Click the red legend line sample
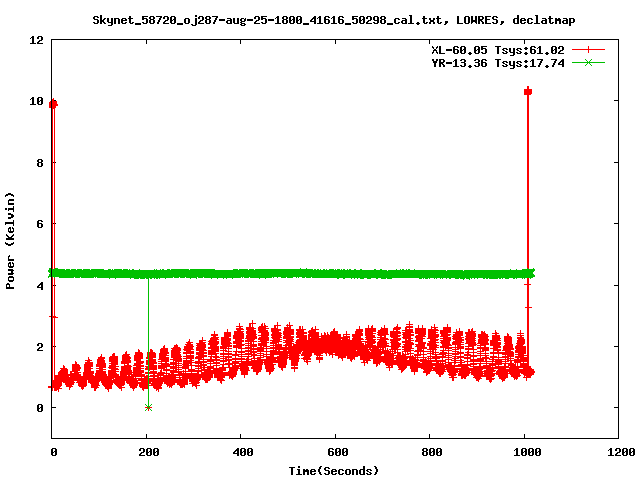 [588, 50]
